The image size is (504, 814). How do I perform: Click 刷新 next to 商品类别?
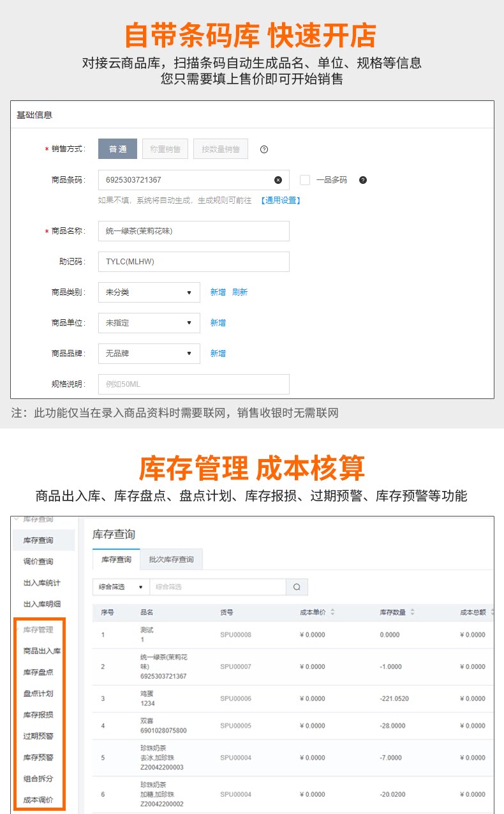click(240, 292)
